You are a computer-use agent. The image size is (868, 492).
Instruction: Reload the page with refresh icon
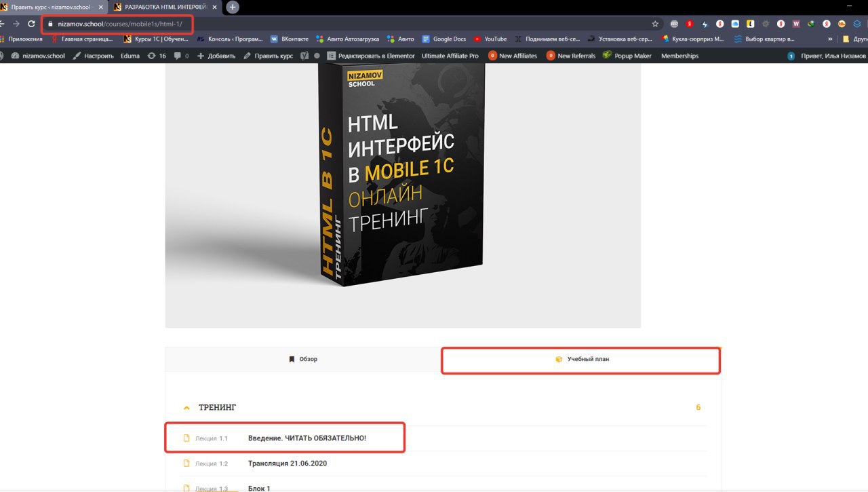pyautogui.click(x=31, y=23)
